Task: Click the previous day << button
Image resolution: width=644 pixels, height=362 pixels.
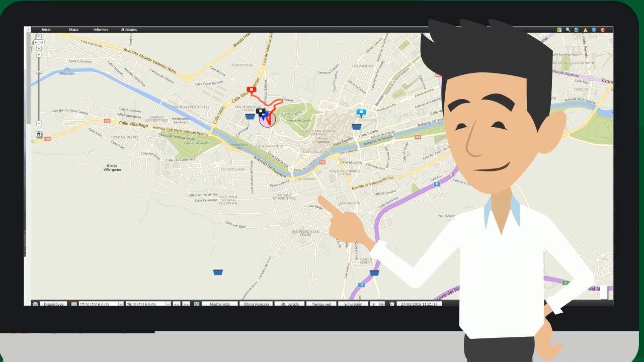Action: [177, 304]
